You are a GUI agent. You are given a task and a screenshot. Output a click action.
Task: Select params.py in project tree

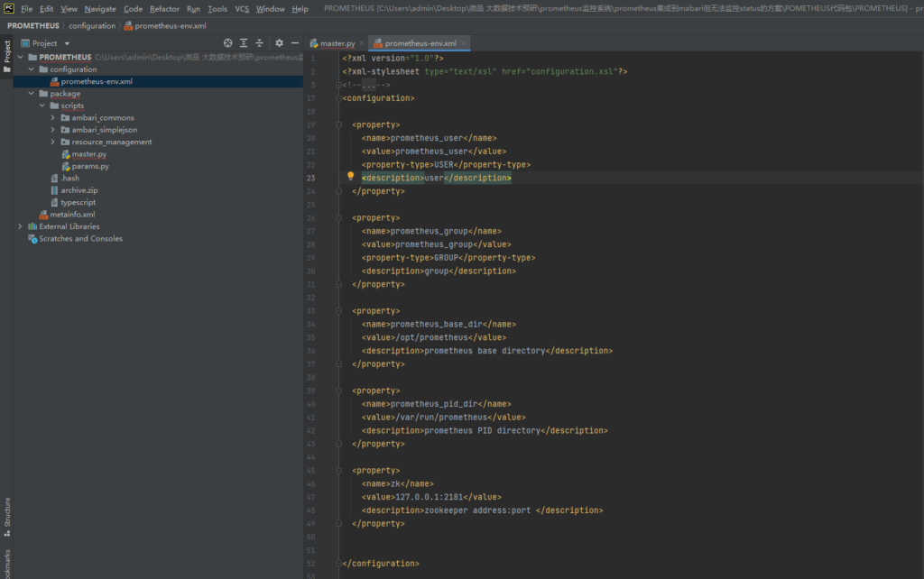(x=90, y=166)
